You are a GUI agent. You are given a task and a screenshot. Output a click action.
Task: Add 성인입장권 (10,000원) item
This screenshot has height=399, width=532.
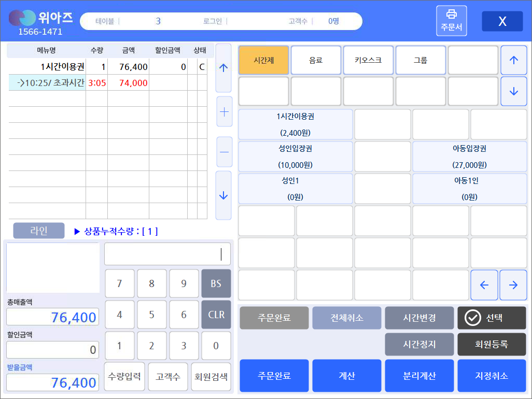[x=295, y=156]
